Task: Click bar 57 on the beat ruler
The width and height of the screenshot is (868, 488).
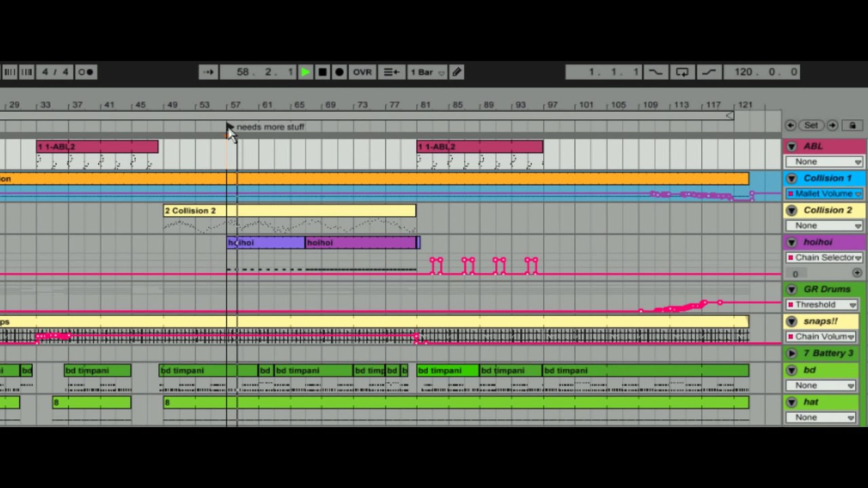Action: (235, 105)
